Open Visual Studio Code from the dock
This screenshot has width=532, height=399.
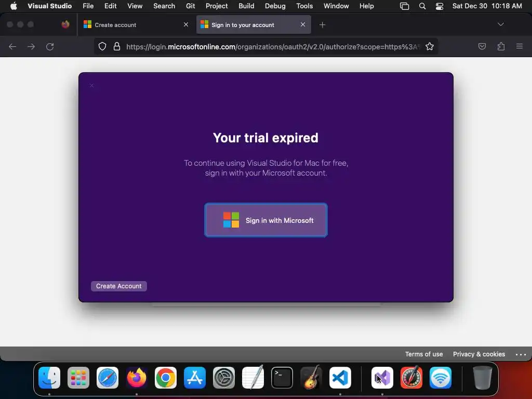pos(340,378)
